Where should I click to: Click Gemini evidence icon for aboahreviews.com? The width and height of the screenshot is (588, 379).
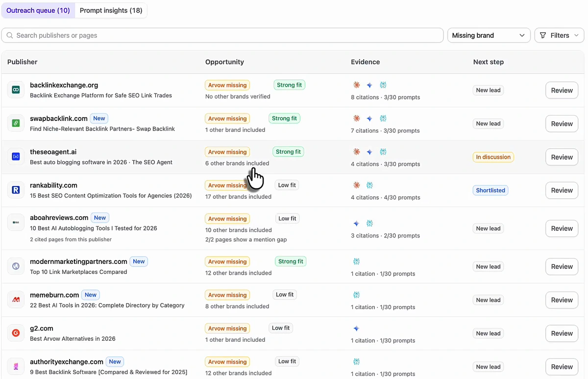click(x=357, y=223)
